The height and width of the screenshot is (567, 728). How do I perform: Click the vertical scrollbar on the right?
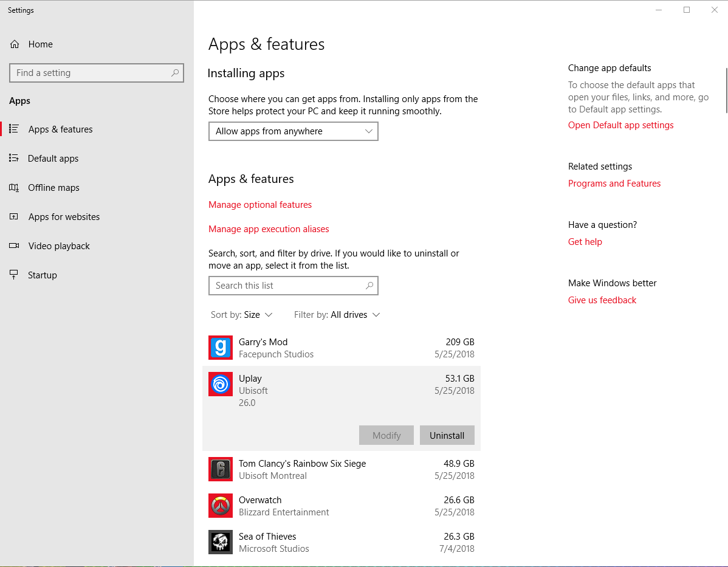click(726, 91)
